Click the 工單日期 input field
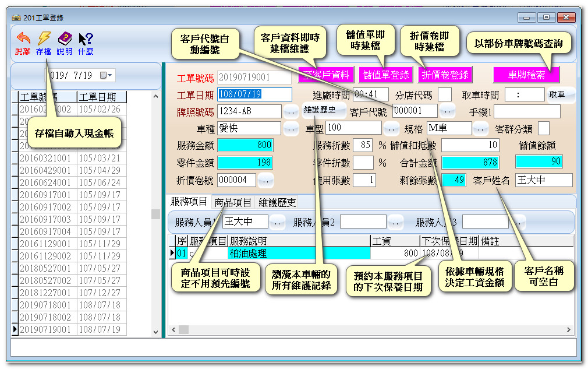The width and height of the screenshot is (588, 369). point(254,94)
